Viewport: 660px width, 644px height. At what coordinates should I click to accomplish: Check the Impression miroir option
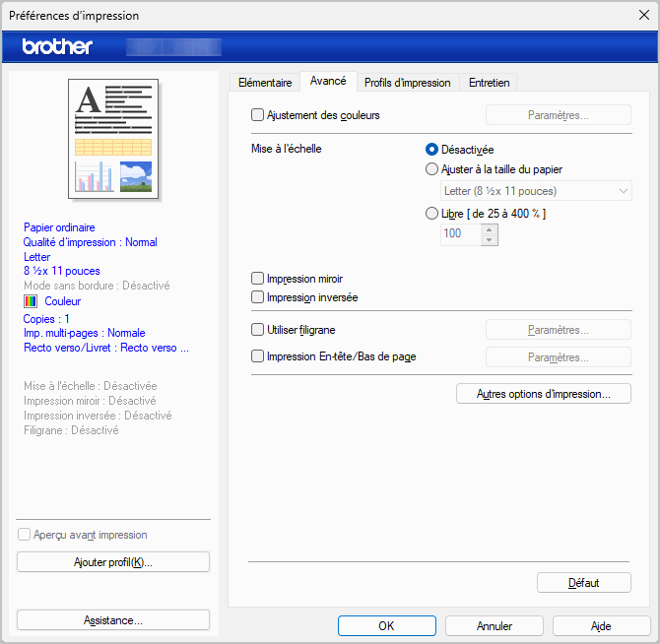pyautogui.click(x=258, y=279)
